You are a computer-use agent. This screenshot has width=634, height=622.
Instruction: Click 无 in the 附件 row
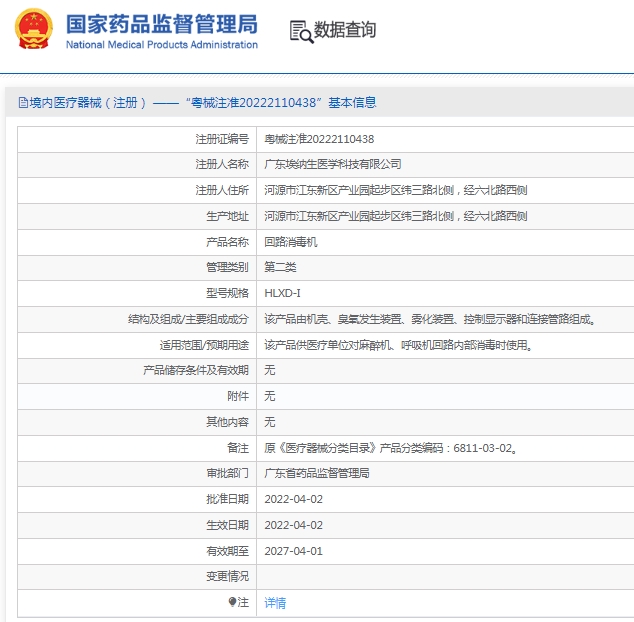point(270,396)
